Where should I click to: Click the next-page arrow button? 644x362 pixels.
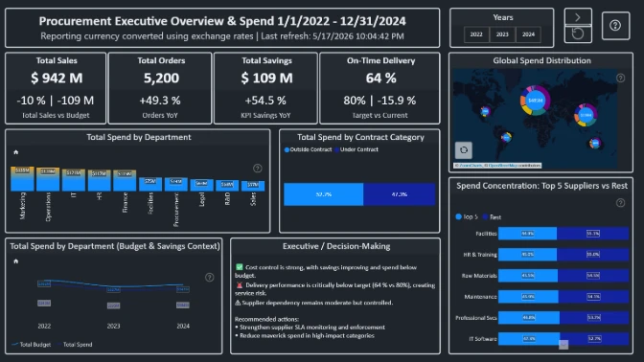click(x=578, y=17)
